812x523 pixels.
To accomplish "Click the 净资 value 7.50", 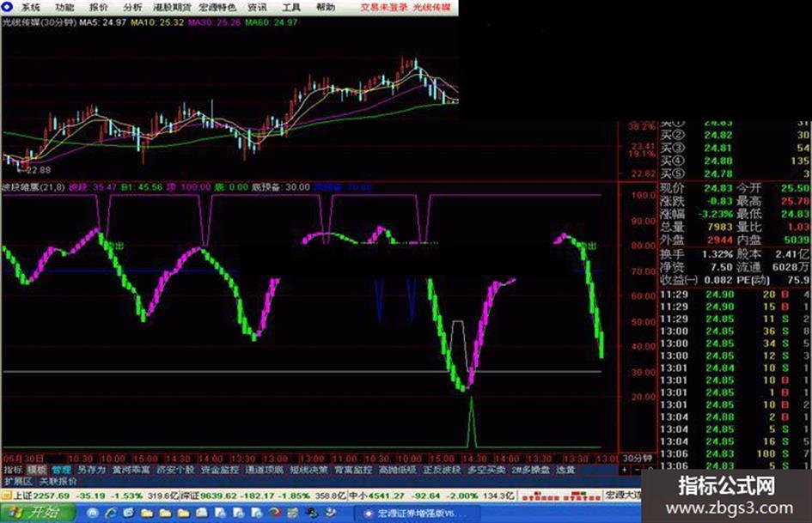I will click(722, 267).
